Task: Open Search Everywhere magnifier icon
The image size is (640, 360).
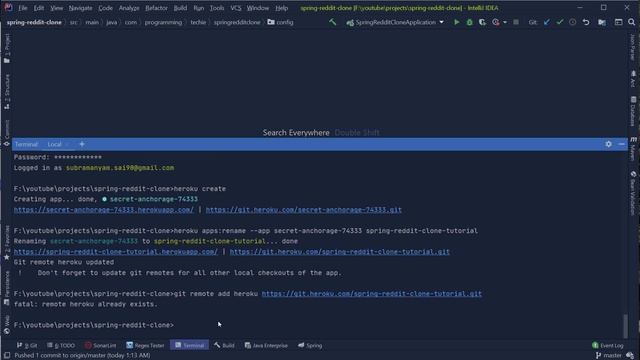Action: 631,22
